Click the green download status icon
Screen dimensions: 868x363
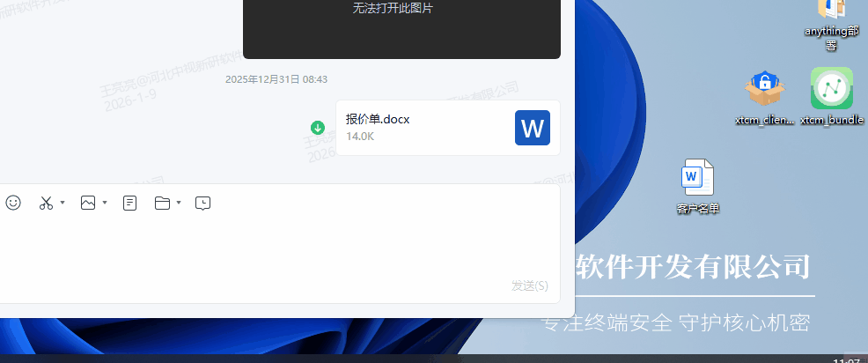(x=317, y=128)
